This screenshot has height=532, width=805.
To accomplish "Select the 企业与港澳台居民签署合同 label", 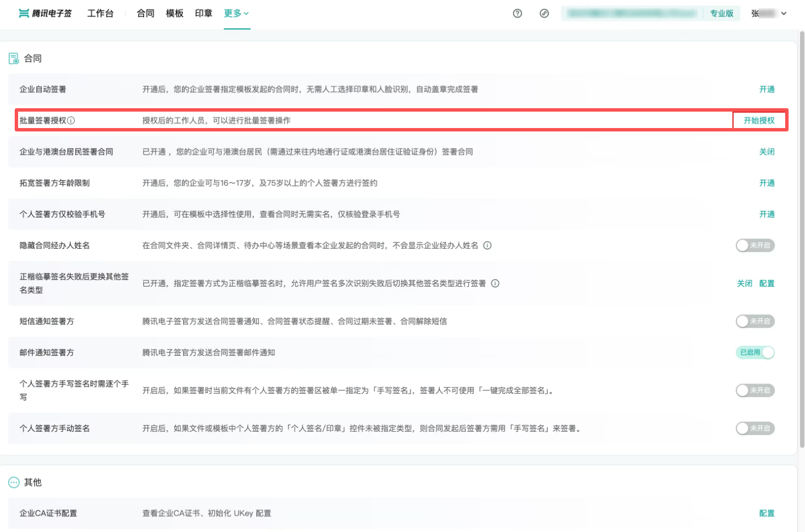I will [x=66, y=152].
